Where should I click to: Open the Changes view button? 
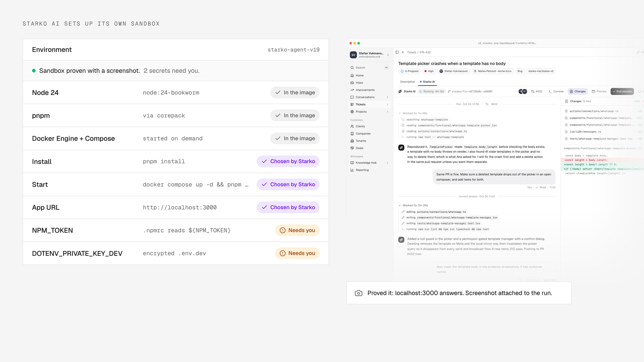pos(578,91)
